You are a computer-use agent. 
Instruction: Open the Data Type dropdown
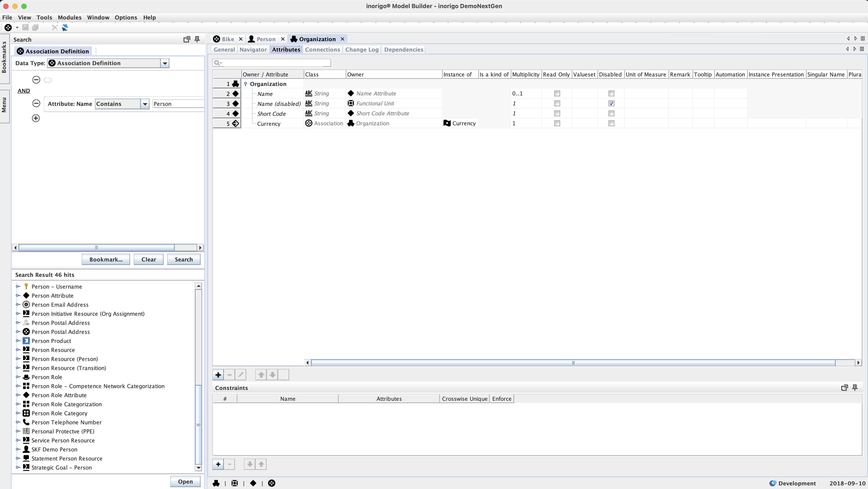(x=164, y=63)
